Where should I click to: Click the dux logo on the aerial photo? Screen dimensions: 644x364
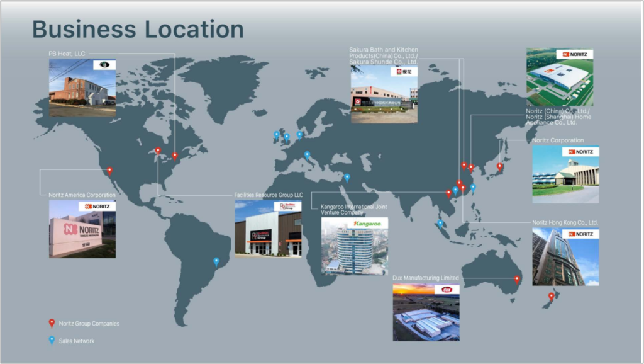[x=447, y=290]
